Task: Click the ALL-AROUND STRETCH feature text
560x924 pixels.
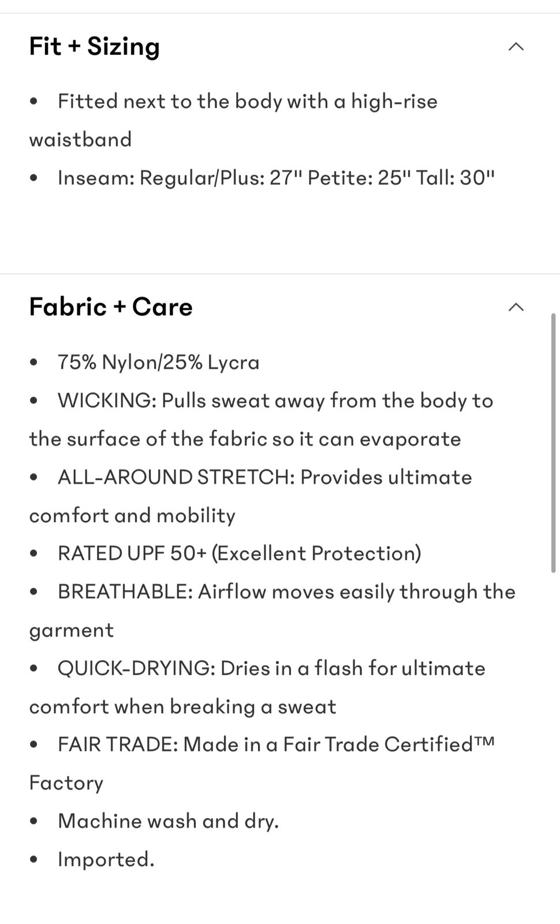Action: (x=251, y=496)
